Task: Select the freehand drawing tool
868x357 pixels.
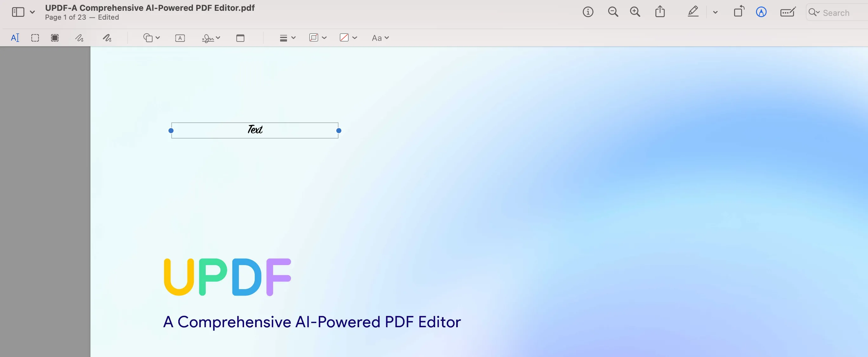Action: 80,38
